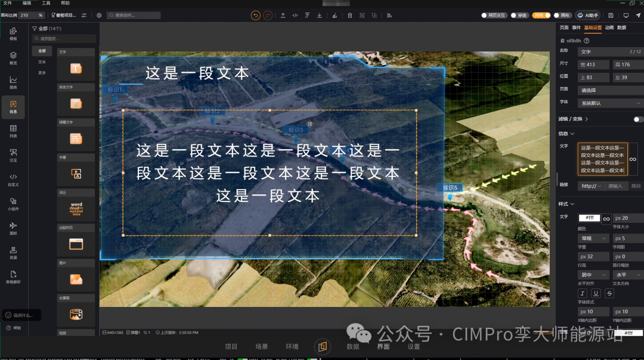Open the 图表 charts sidebar panel

tap(13, 82)
